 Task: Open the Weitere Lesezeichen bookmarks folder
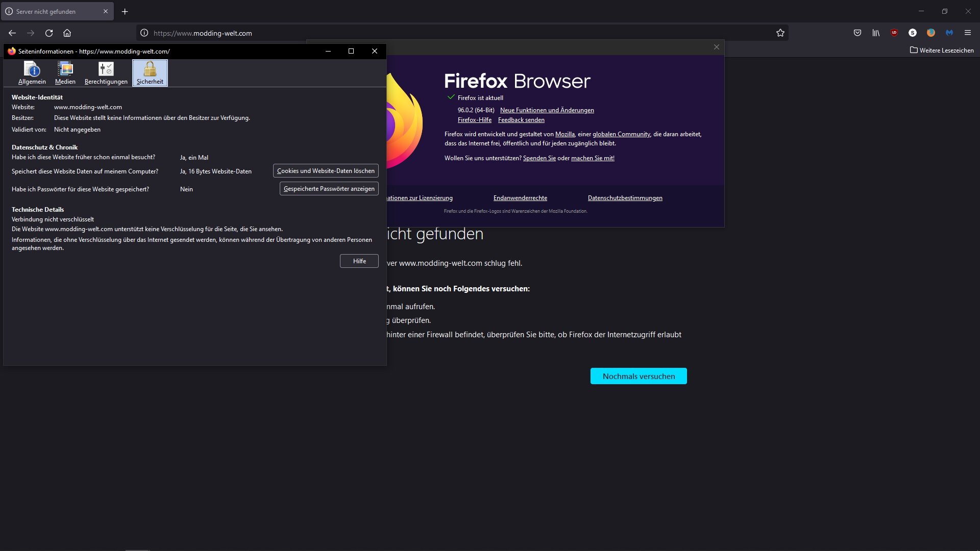[x=942, y=51]
